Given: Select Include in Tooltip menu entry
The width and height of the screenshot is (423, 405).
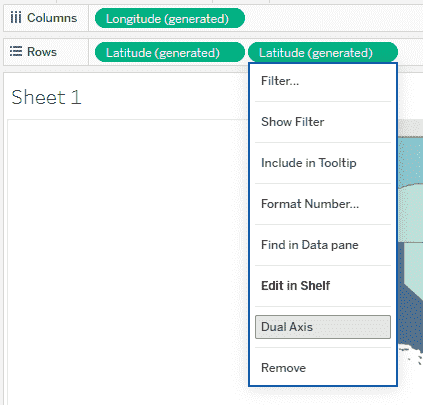Looking at the screenshot, I should point(323,163).
